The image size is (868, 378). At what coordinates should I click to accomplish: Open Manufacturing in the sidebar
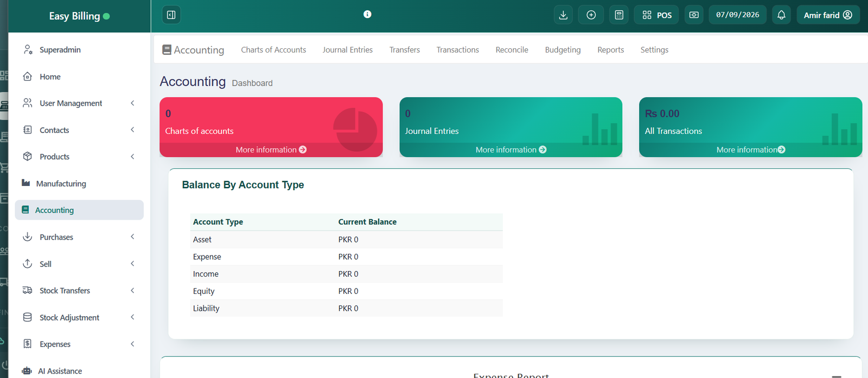79,183
